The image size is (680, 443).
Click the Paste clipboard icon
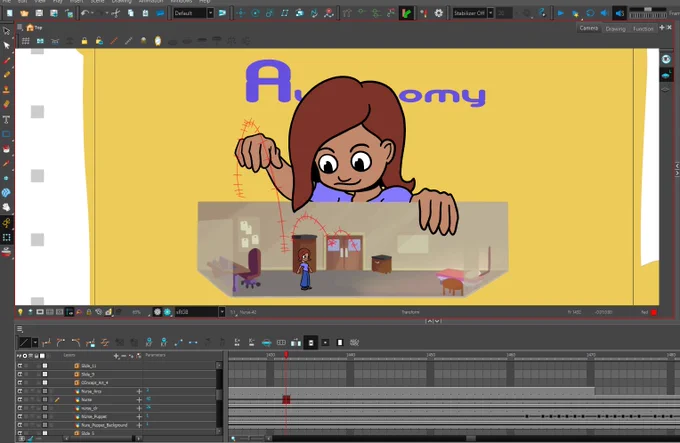click(145, 13)
